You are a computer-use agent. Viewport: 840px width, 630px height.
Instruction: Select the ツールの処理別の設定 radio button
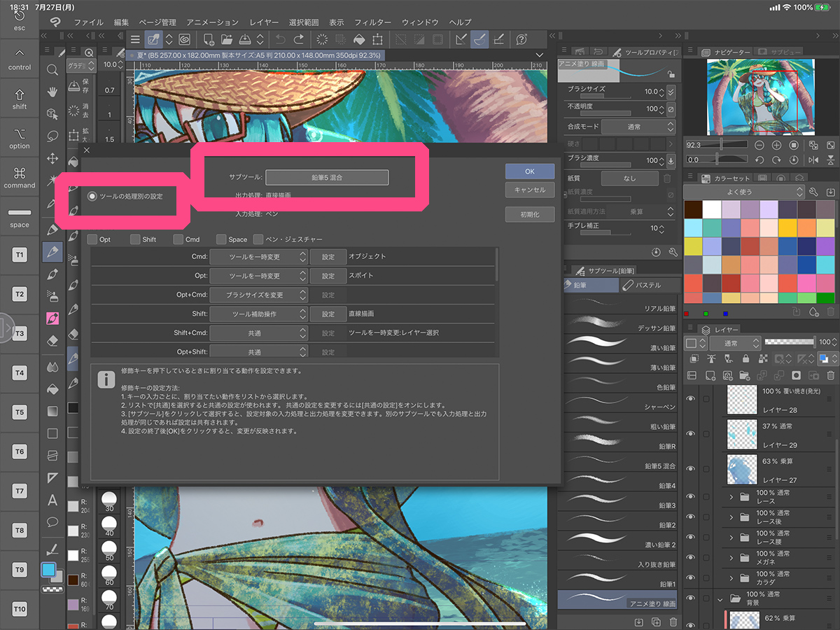(x=93, y=197)
